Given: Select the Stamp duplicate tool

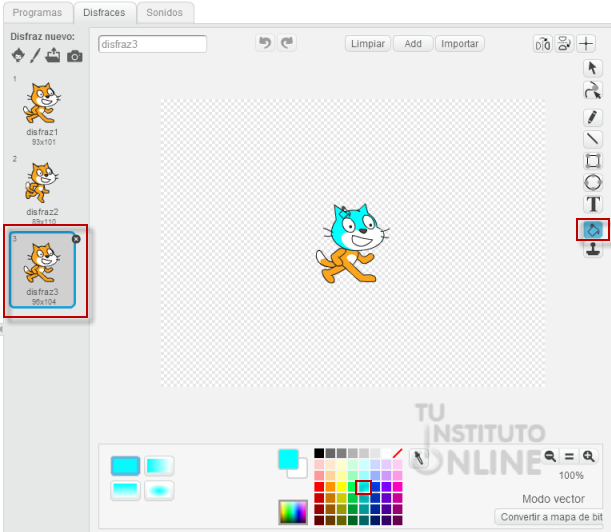Looking at the screenshot, I should coord(592,249).
